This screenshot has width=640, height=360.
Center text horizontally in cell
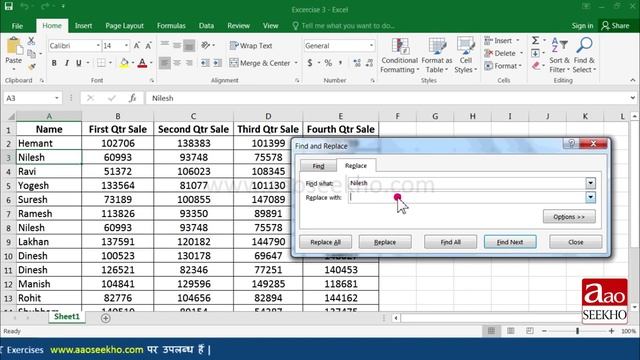[177, 63]
